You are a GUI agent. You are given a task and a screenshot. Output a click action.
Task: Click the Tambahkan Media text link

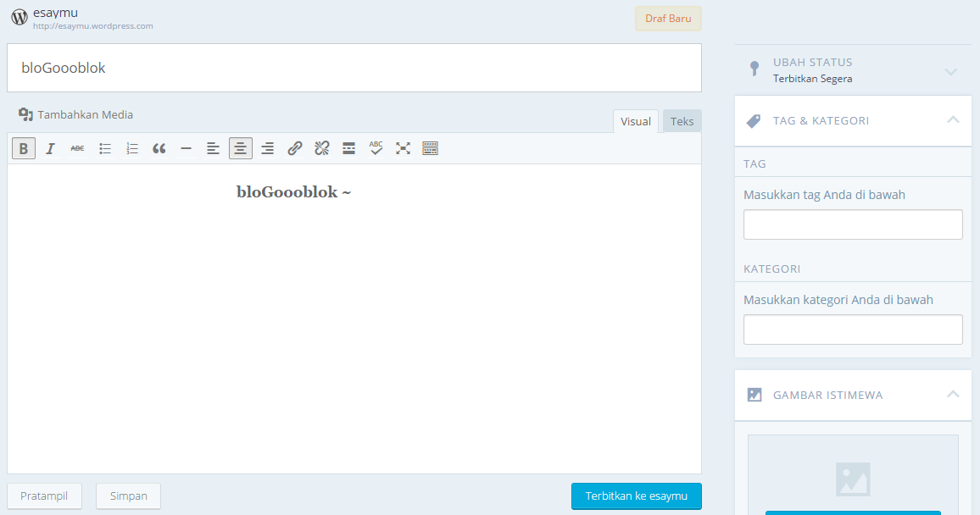85,115
